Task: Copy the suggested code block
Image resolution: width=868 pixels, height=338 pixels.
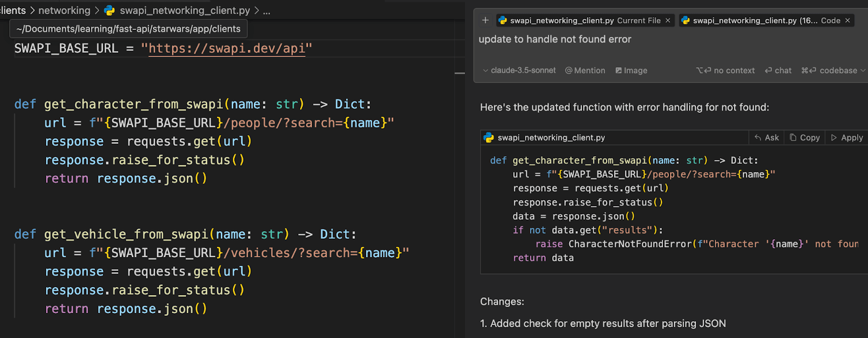Action: coord(805,138)
